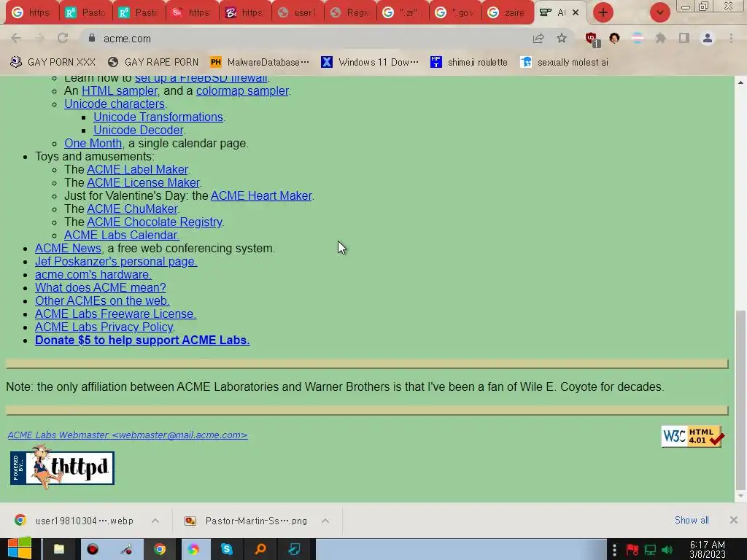Open Other ACMEs on the web link
Image resolution: width=747 pixels, height=560 pixels.
click(102, 301)
